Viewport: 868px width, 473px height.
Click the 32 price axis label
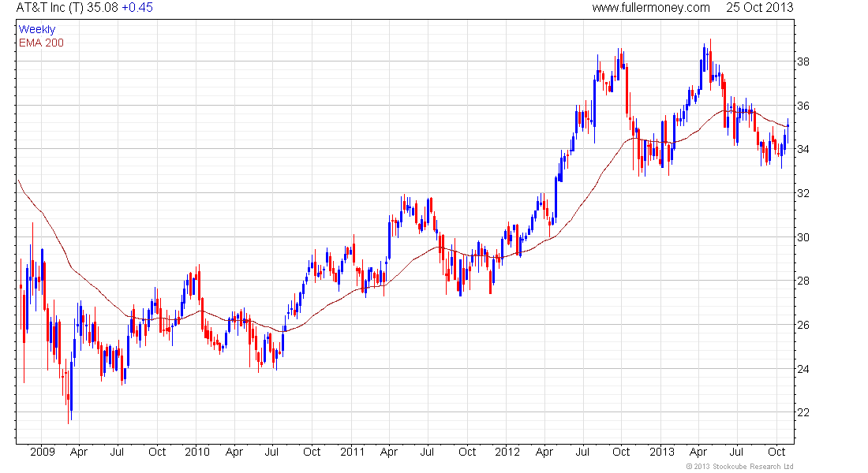(x=803, y=193)
